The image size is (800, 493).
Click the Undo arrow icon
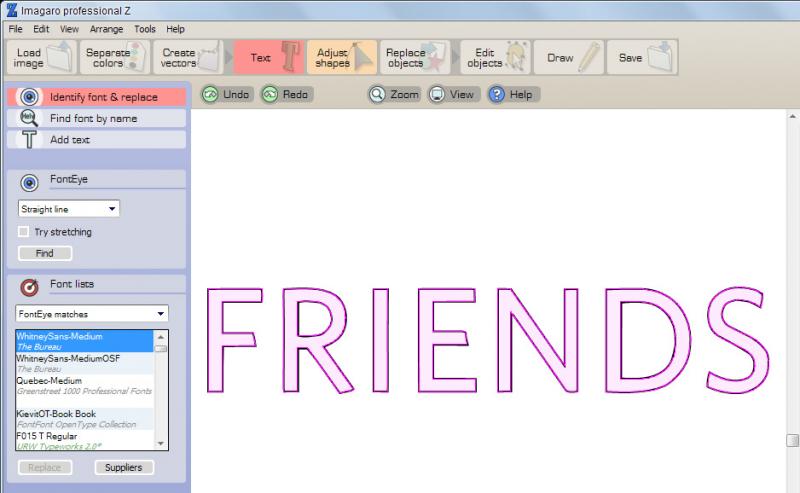pos(210,94)
